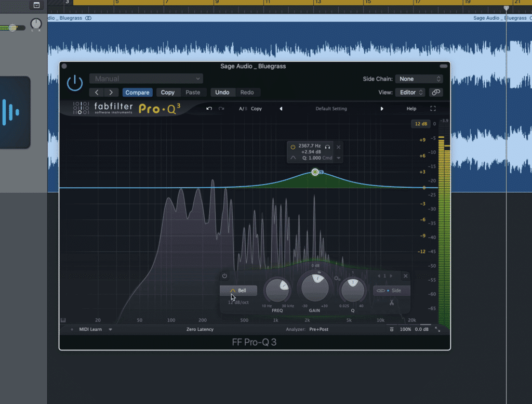Go to previous preset arrow

97,93
